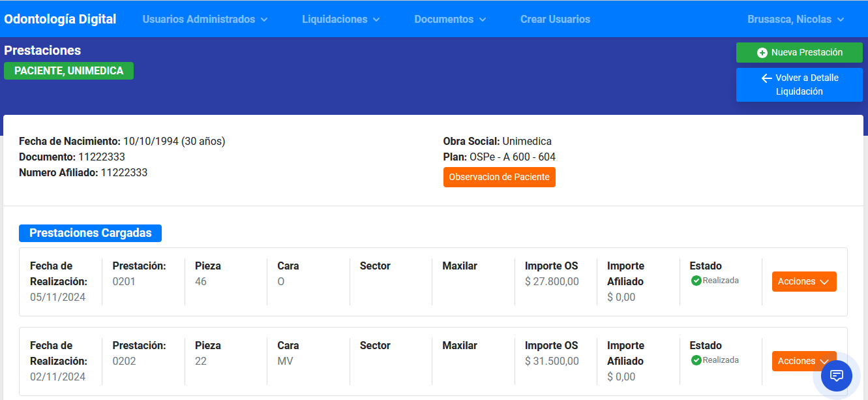Click the Nueva Prestación button
868x400 pixels.
(800, 52)
